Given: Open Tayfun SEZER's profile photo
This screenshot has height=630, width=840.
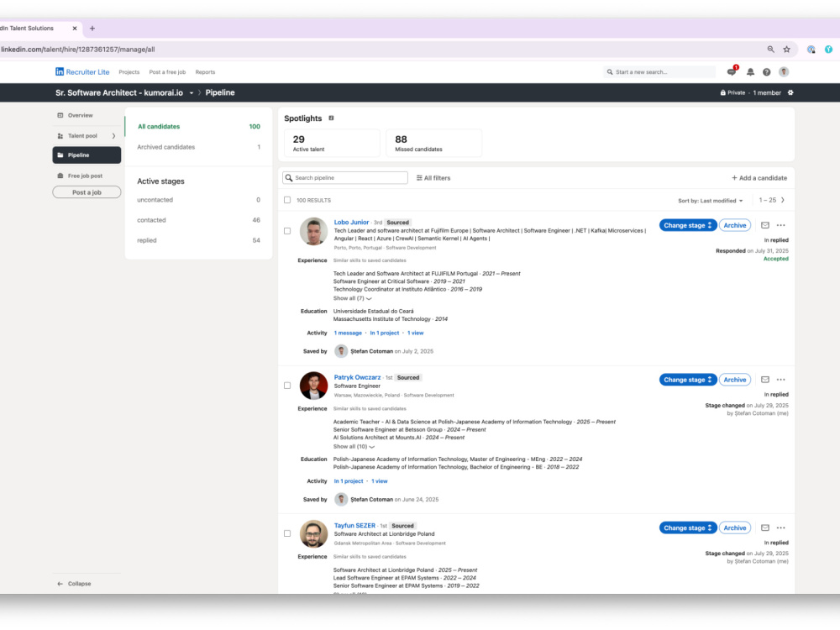Looking at the screenshot, I should pos(313,534).
